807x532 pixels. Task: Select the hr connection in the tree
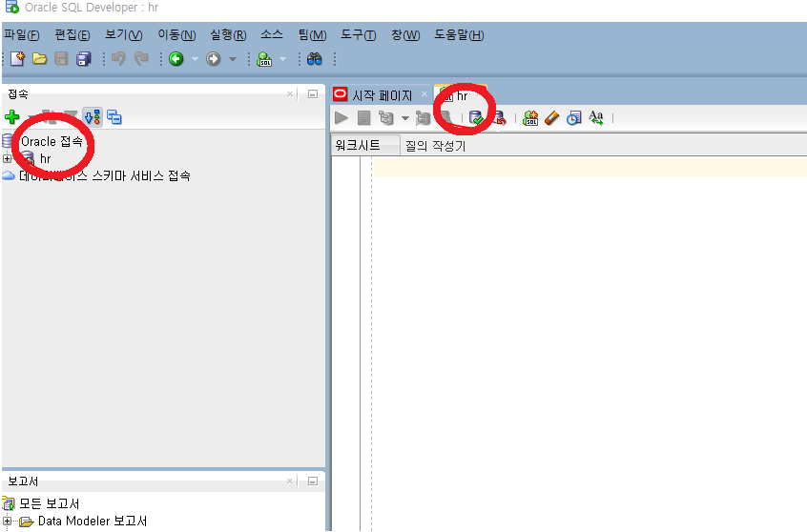(45, 158)
